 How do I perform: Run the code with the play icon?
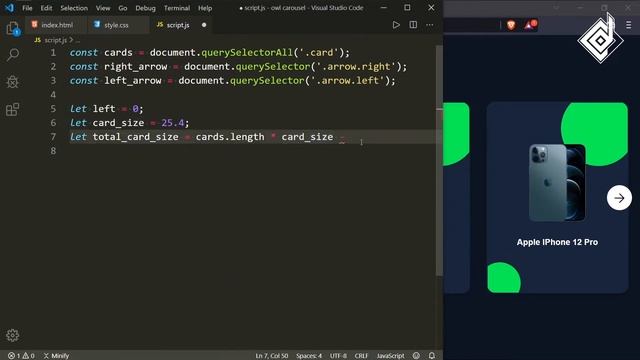tap(396, 25)
